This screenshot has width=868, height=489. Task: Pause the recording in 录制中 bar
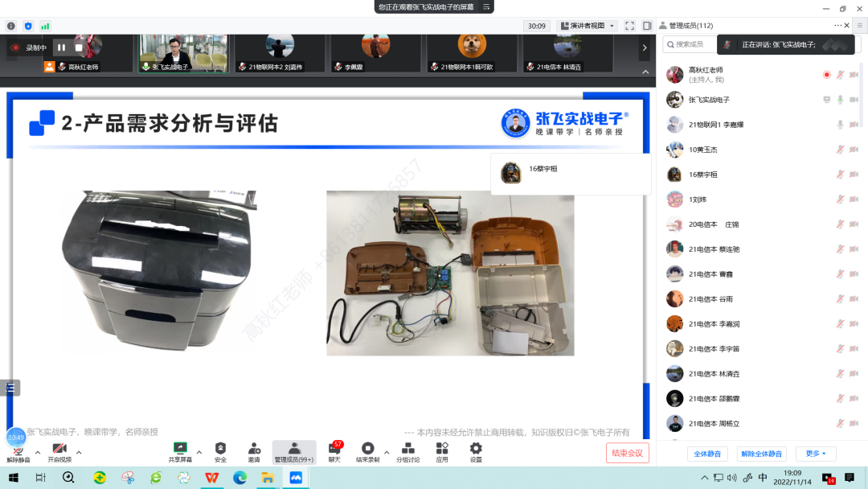(x=61, y=47)
